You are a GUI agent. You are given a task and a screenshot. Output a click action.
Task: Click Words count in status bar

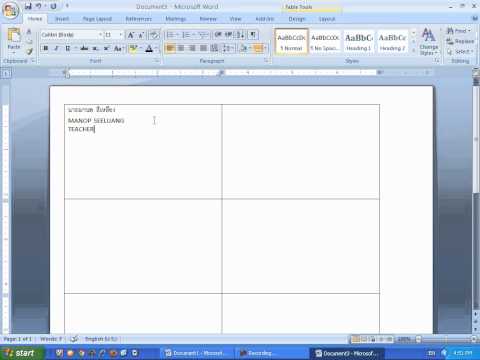tap(51, 339)
